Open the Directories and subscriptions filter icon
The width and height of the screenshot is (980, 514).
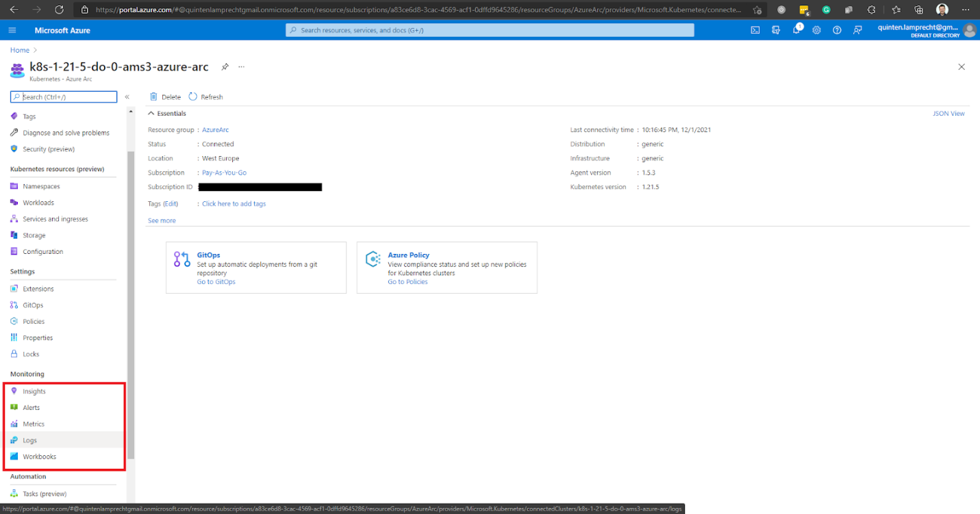[x=776, y=30]
